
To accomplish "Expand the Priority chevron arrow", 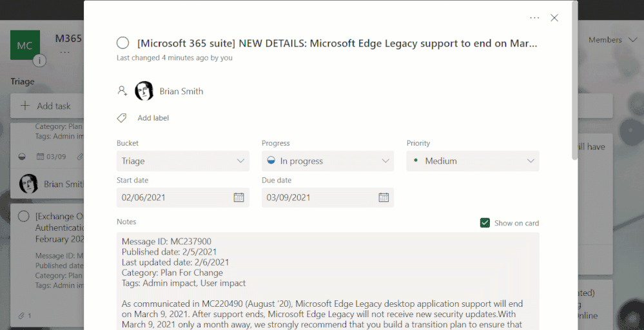I will pos(531,161).
